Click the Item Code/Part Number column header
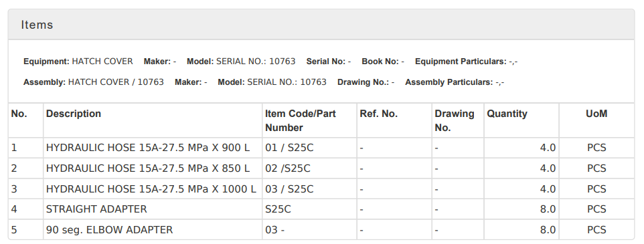The image size is (644, 244). click(300, 120)
